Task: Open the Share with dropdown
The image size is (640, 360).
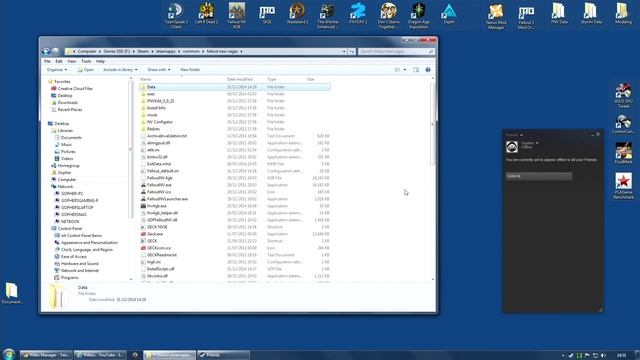Action: click(x=159, y=70)
